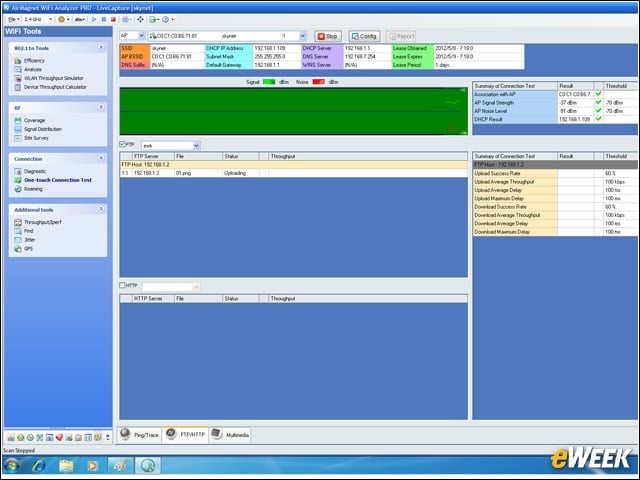Viewport: 640px width, 480px height.
Task: Open the Efficiency tool icon
Action: (18, 61)
